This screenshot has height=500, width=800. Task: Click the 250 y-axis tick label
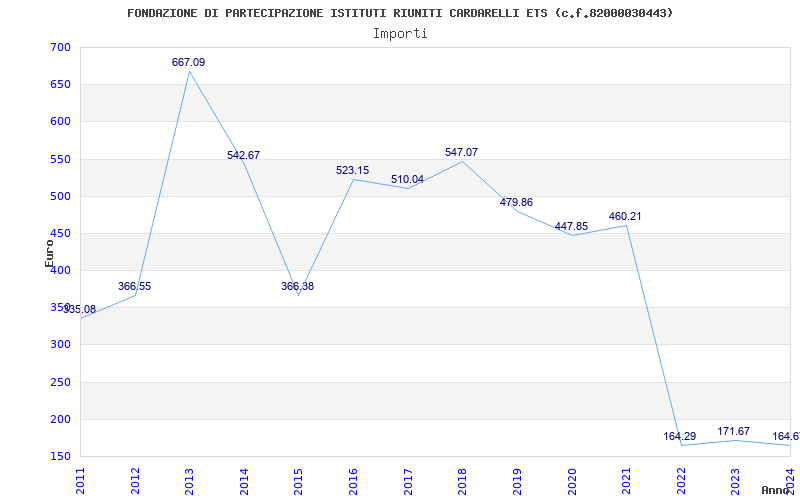[60, 382]
